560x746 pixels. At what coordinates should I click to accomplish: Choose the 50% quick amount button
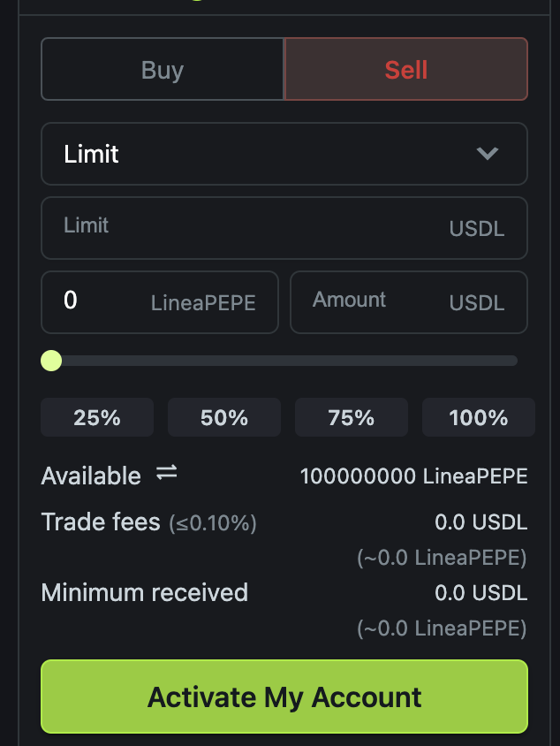tap(224, 417)
